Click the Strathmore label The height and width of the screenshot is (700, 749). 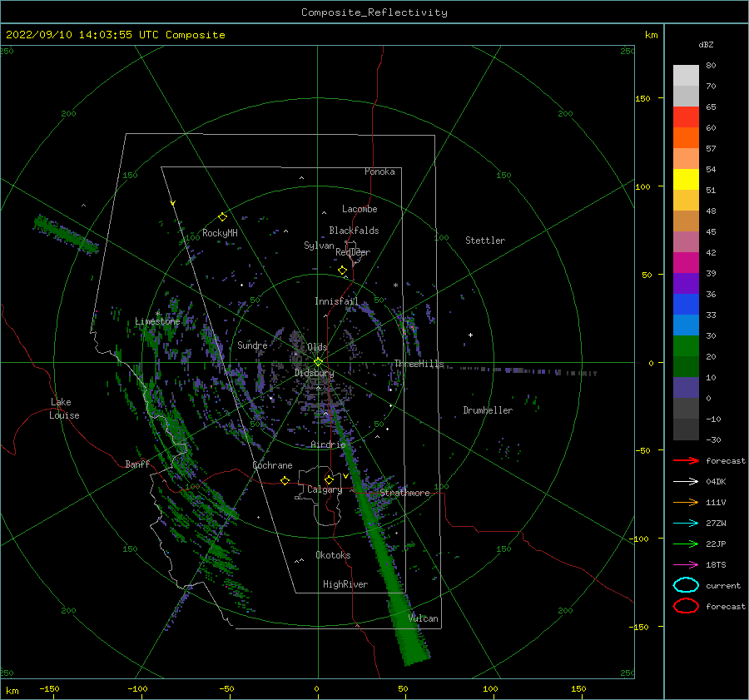[404, 493]
